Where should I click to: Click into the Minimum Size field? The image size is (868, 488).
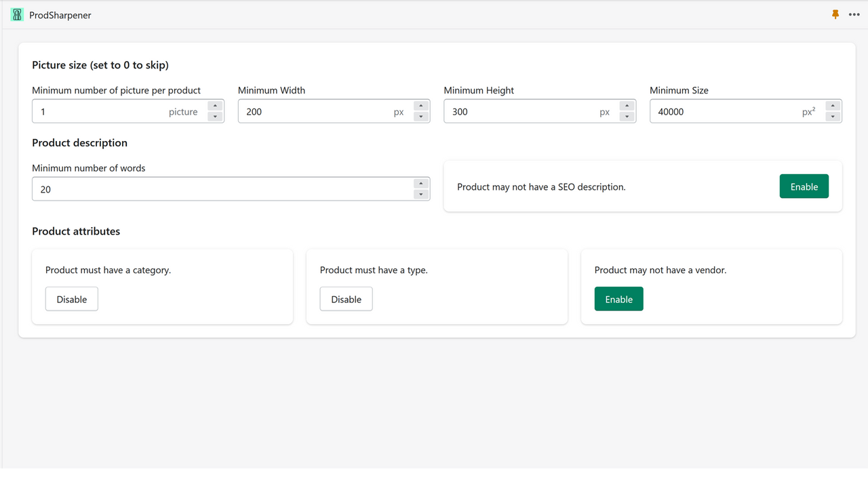pos(746,112)
